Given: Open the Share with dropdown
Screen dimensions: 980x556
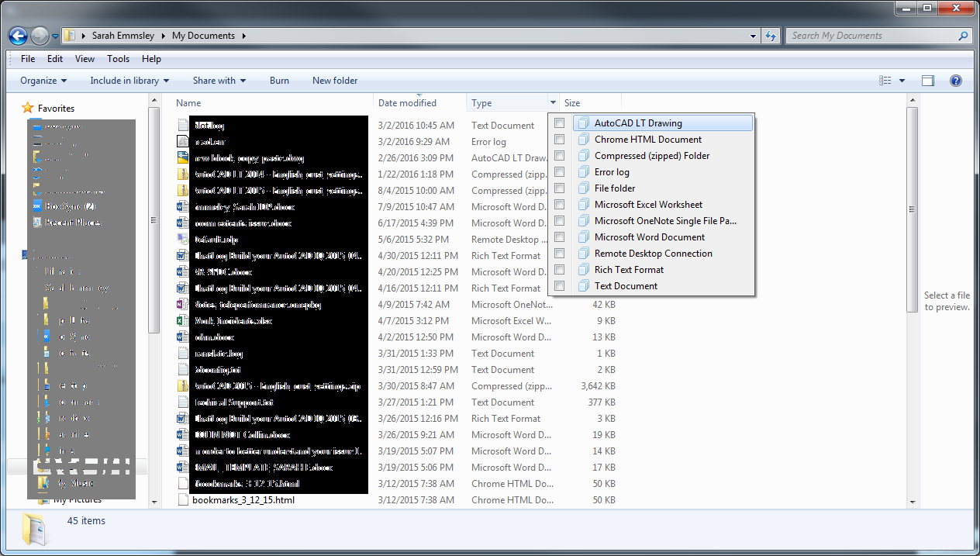Looking at the screenshot, I should (219, 81).
